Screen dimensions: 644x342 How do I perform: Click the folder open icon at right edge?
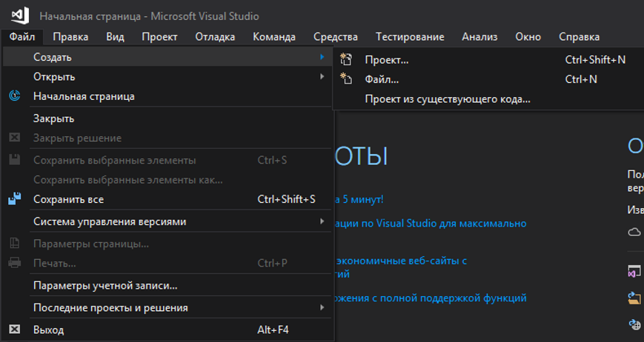coord(634,298)
